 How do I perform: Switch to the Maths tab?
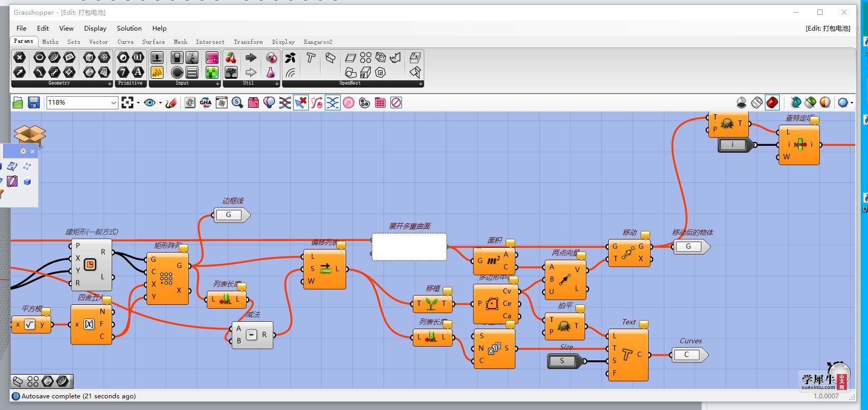pos(50,42)
